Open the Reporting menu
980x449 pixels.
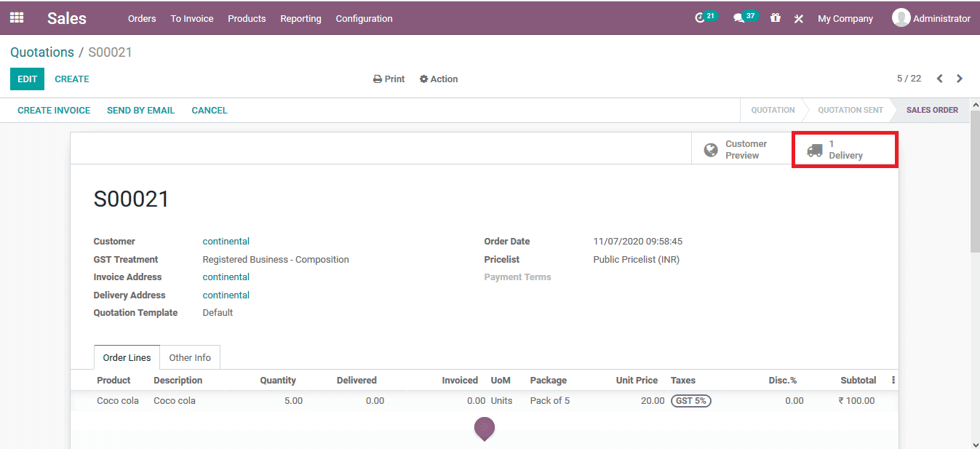click(x=300, y=18)
